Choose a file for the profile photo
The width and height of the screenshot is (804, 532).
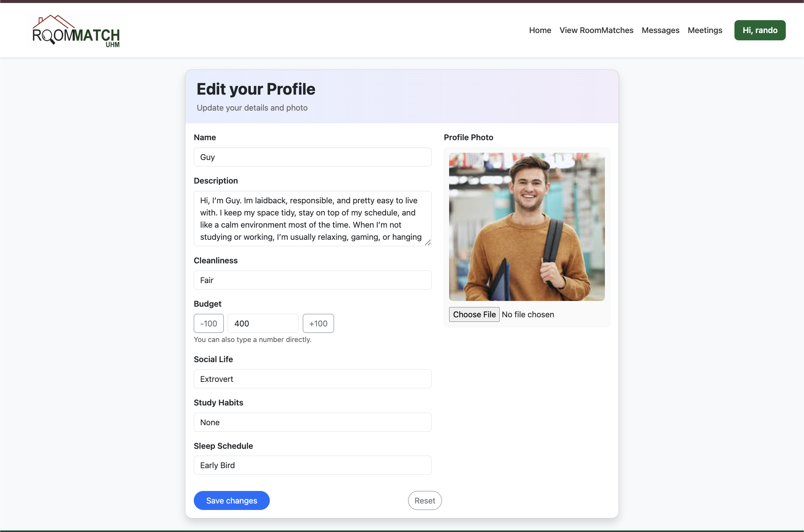474,314
